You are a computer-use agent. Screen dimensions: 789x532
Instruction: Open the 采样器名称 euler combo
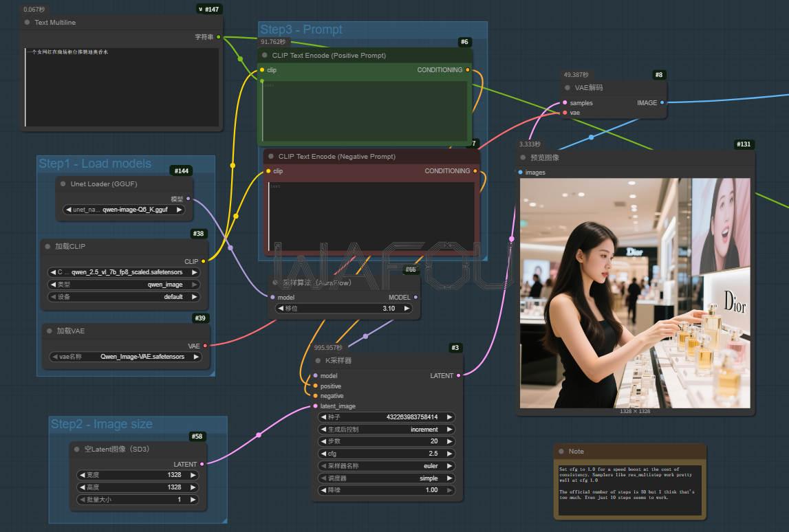387,466
